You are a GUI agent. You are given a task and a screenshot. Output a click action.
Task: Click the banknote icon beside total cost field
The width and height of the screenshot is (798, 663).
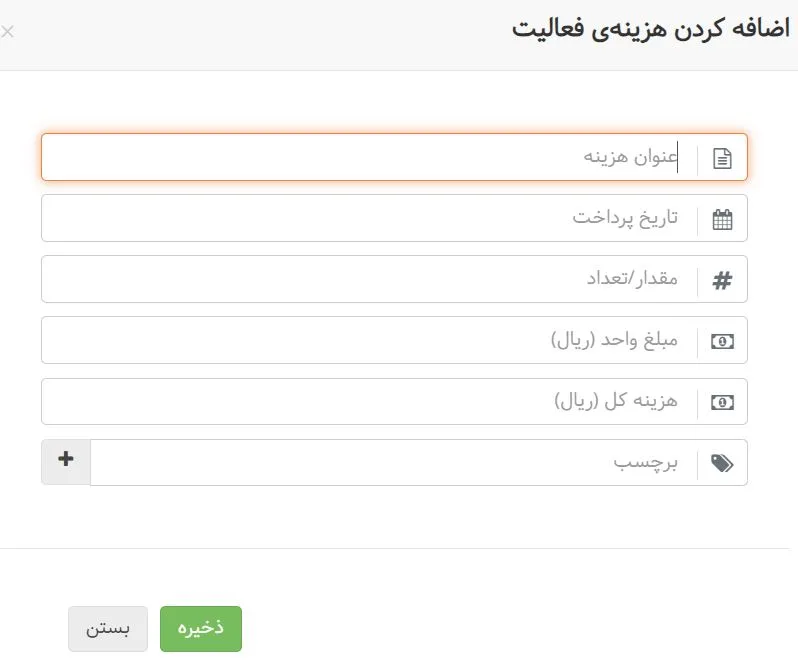722,402
